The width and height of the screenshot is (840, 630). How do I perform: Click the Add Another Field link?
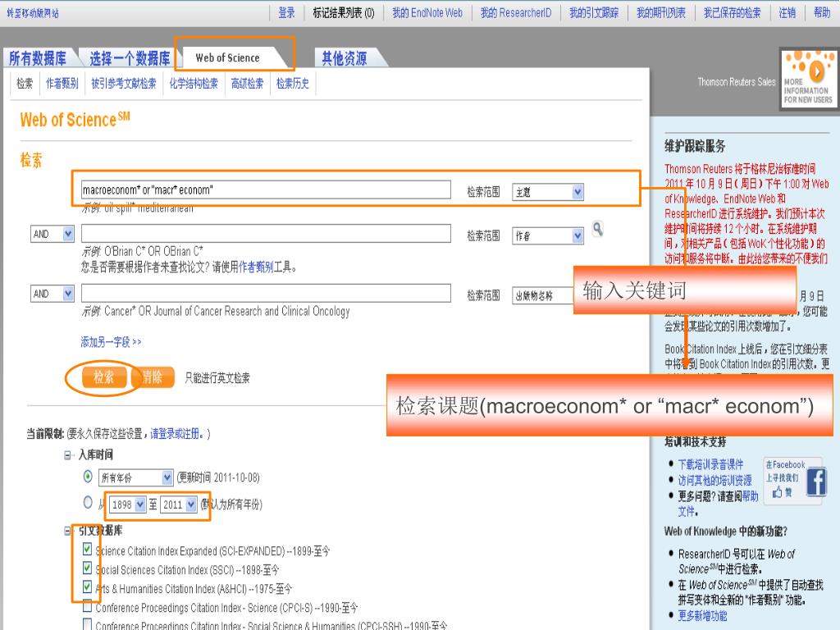coord(111,342)
